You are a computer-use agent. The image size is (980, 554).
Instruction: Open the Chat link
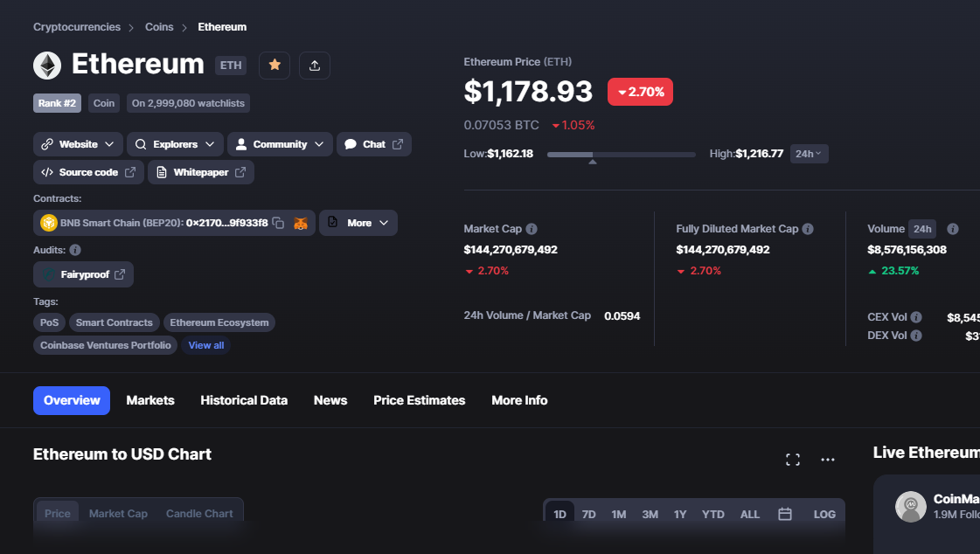pos(374,144)
